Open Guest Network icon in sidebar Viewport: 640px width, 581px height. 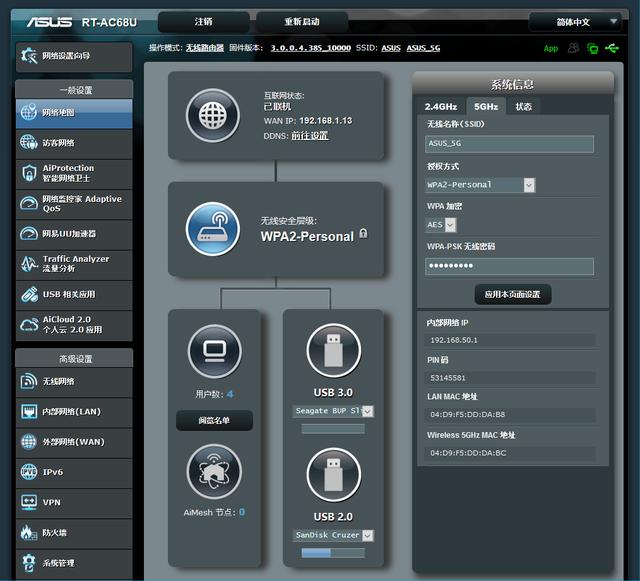click(x=29, y=142)
